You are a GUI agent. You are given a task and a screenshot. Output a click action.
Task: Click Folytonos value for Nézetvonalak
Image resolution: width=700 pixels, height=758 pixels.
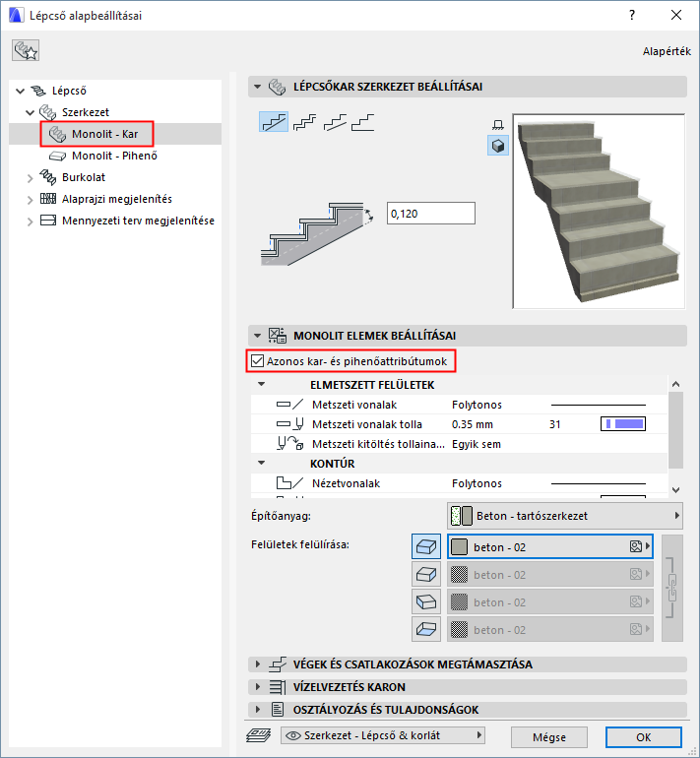(x=477, y=483)
